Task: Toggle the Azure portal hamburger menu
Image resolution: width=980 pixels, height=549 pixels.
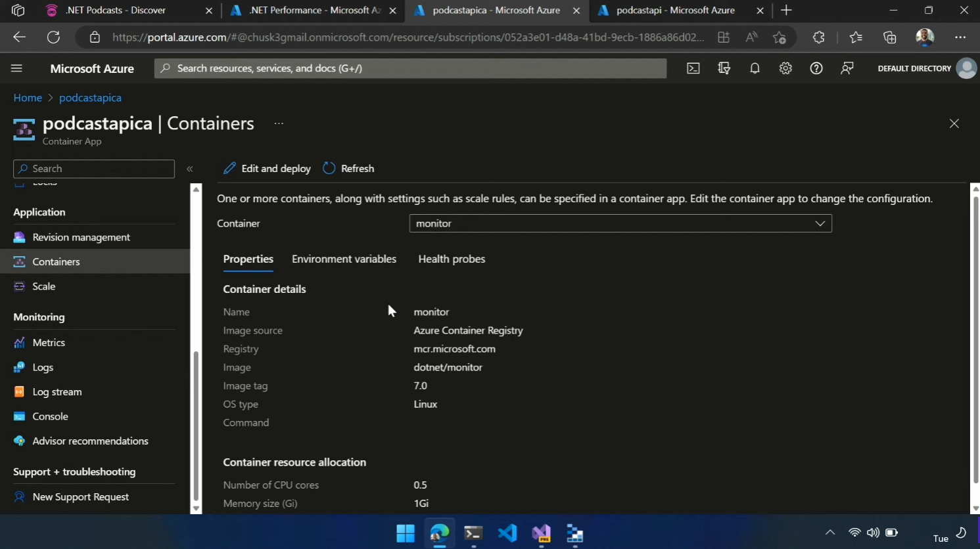Action: pyautogui.click(x=17, y=68)
